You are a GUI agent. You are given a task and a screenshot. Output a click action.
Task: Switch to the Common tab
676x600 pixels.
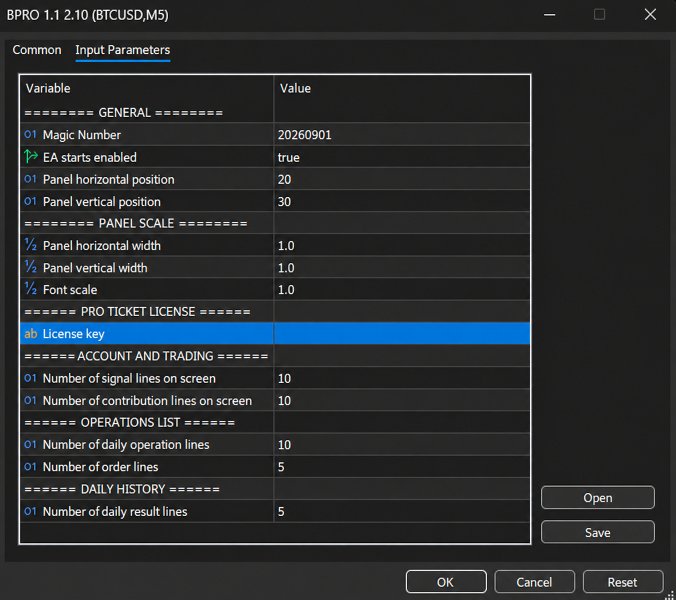tap(37, 50)
